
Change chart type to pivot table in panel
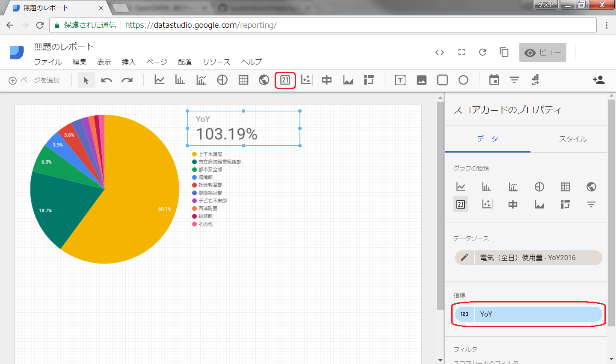point(566,204)
